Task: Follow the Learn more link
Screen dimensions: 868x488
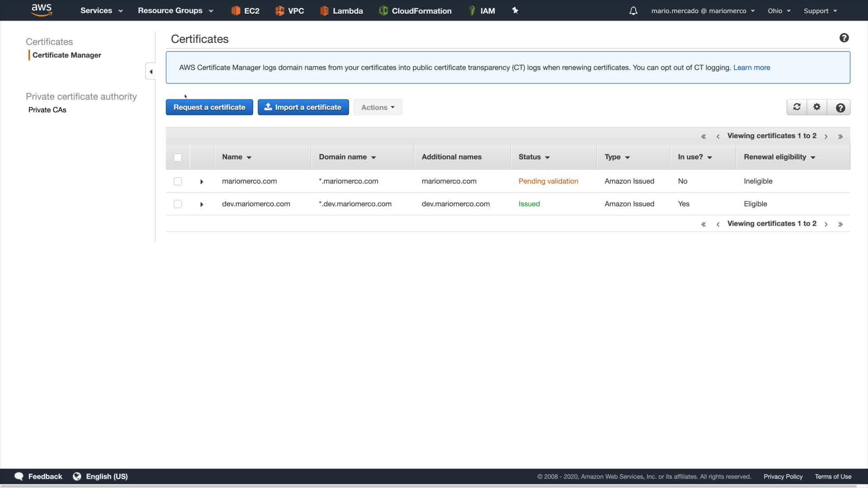Action: click(751, 67)
